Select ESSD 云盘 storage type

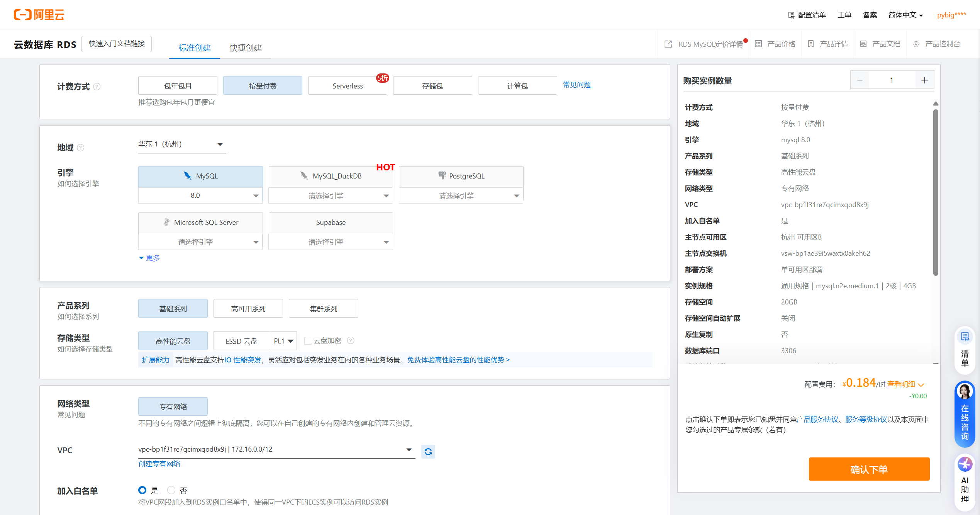241,341
